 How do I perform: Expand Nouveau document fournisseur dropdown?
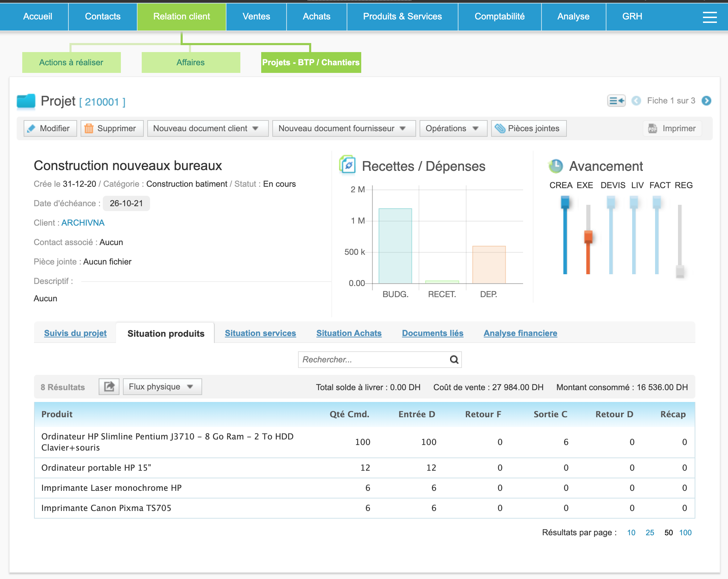[344, 128]
